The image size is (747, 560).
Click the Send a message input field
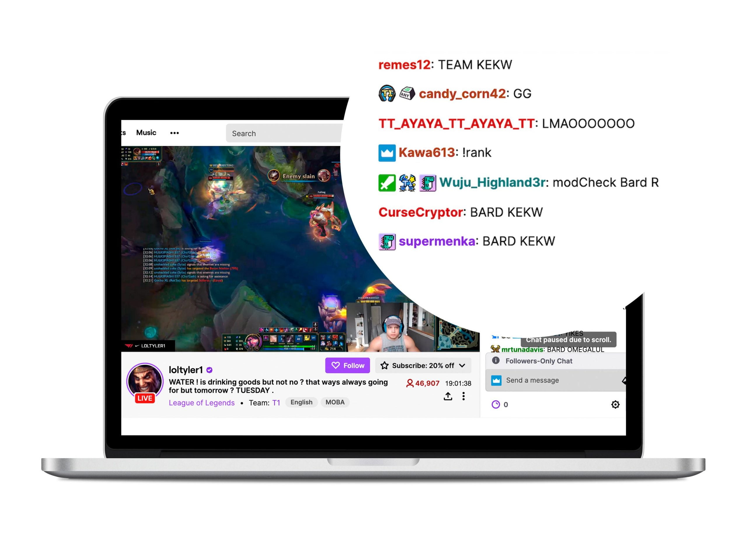click(555, 379)
